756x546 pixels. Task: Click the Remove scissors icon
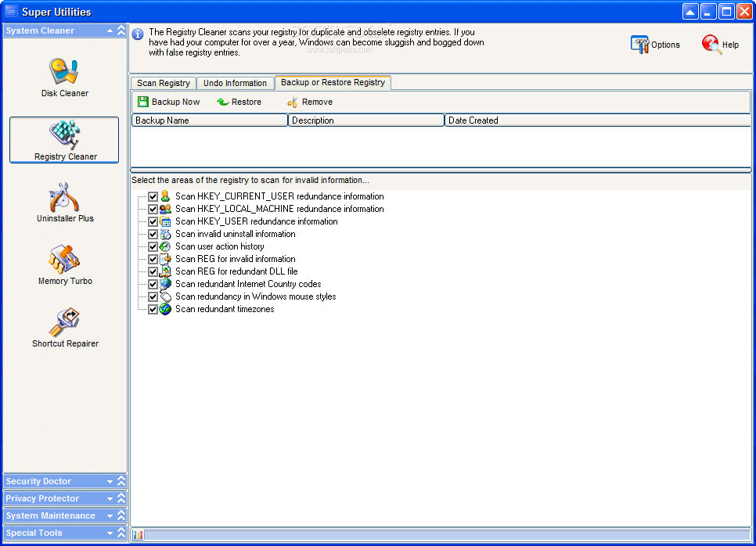293,102
